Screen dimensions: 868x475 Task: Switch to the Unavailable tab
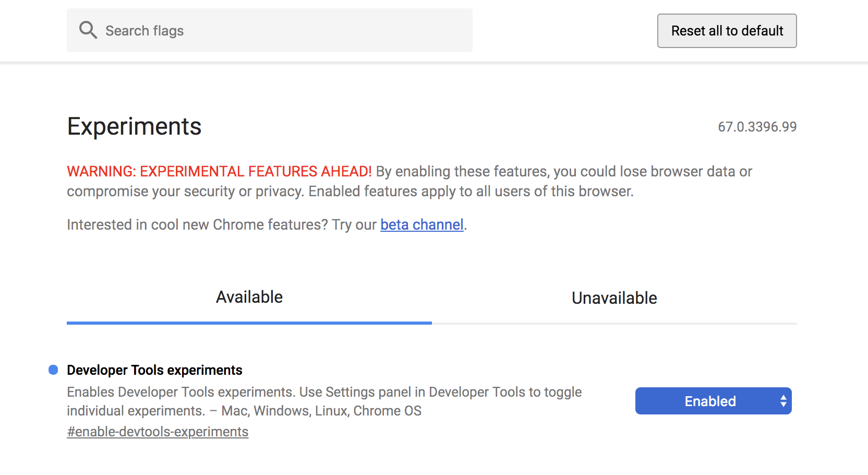[x=614, y=298]
